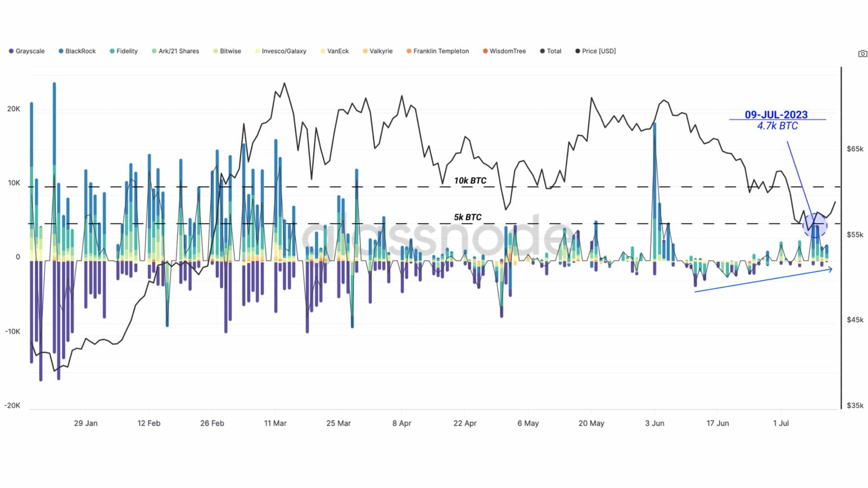Viewport: 868px width, 488px height.
Task: Click the 17 Jun date label
Action: point(718,423)
